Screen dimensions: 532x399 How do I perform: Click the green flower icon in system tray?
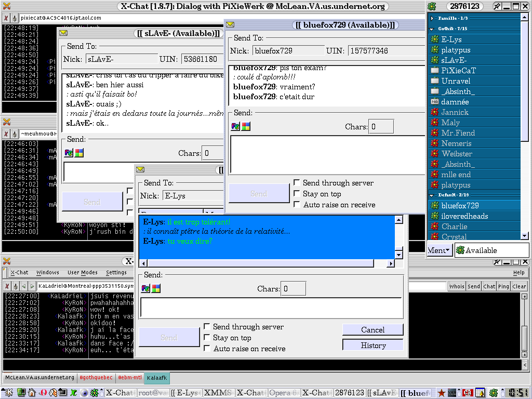(x=493, y=393)
